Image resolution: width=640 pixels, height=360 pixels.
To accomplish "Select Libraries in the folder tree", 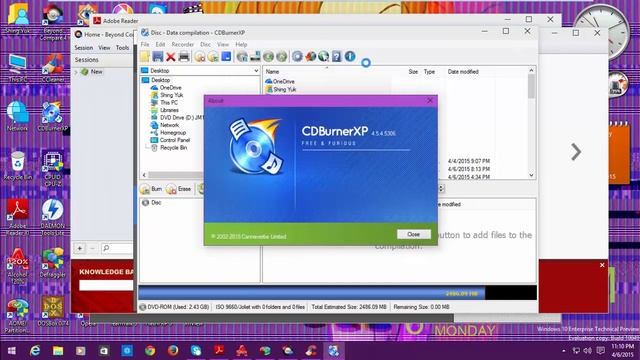I will click(169, 110).
